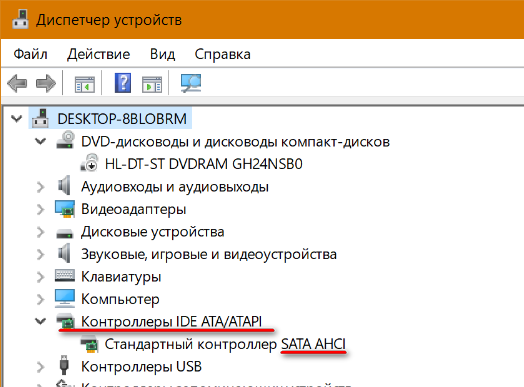Expand the Компьютер category
This screenshot has height=387, width=524.
(40, 299)
